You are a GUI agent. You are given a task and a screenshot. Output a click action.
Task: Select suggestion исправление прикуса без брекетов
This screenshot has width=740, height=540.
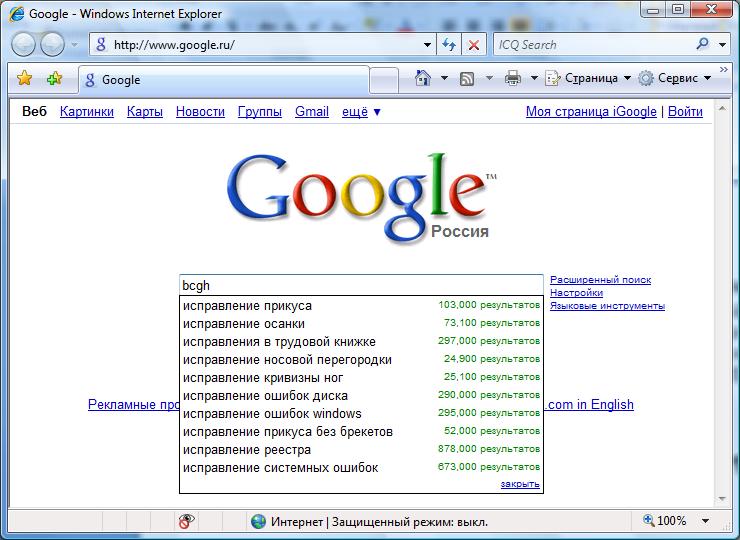pyautogui.click(x=362, y=431)
